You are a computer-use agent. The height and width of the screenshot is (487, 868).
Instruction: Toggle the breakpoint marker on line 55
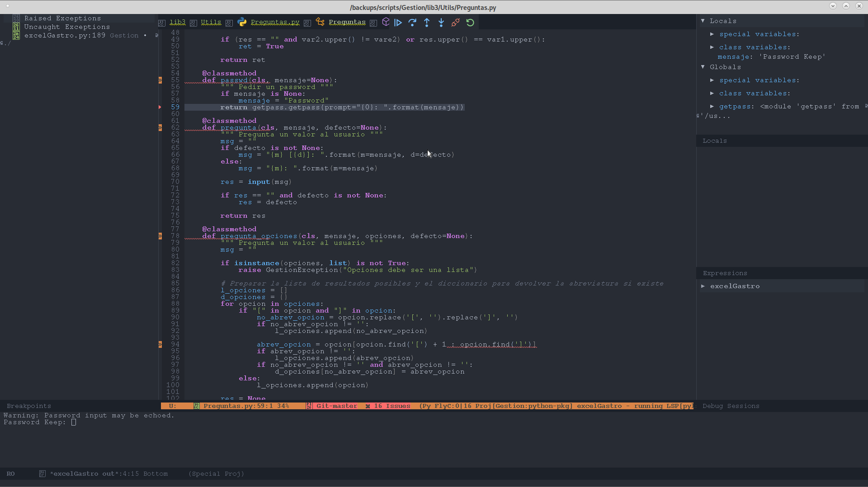pos(160,80)
